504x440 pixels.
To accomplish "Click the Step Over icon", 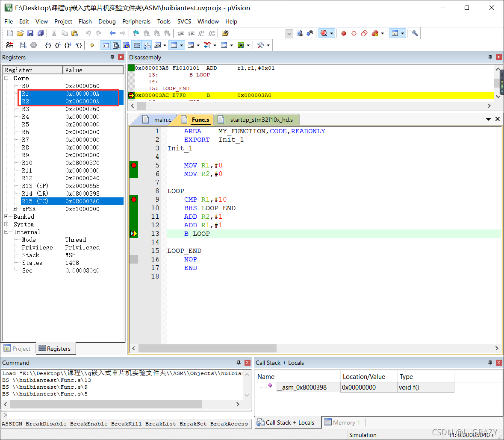I will coord(58,45).
